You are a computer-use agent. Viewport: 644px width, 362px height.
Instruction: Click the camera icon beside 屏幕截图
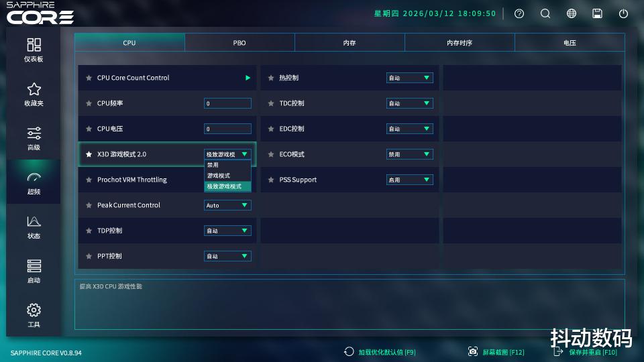coord(473,351)
